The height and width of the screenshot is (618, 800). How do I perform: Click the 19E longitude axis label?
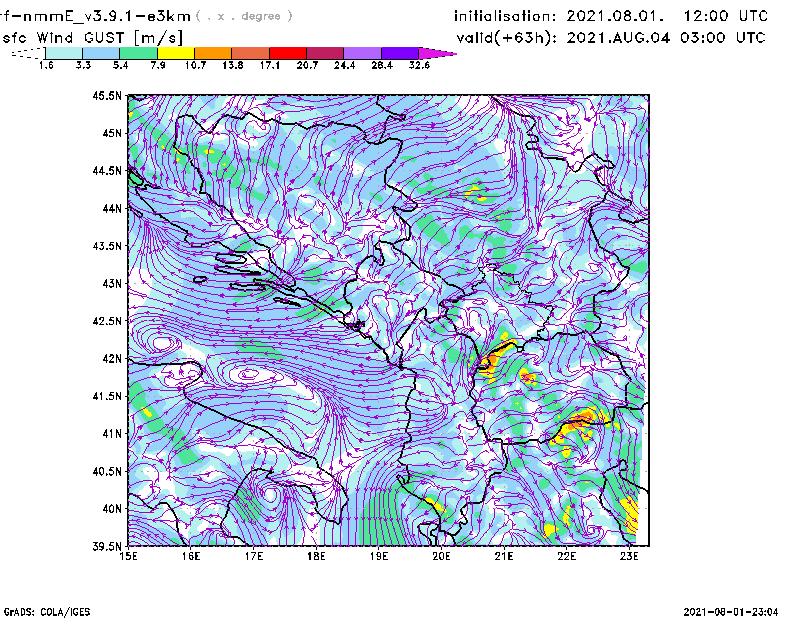click(x=379, y=556)
